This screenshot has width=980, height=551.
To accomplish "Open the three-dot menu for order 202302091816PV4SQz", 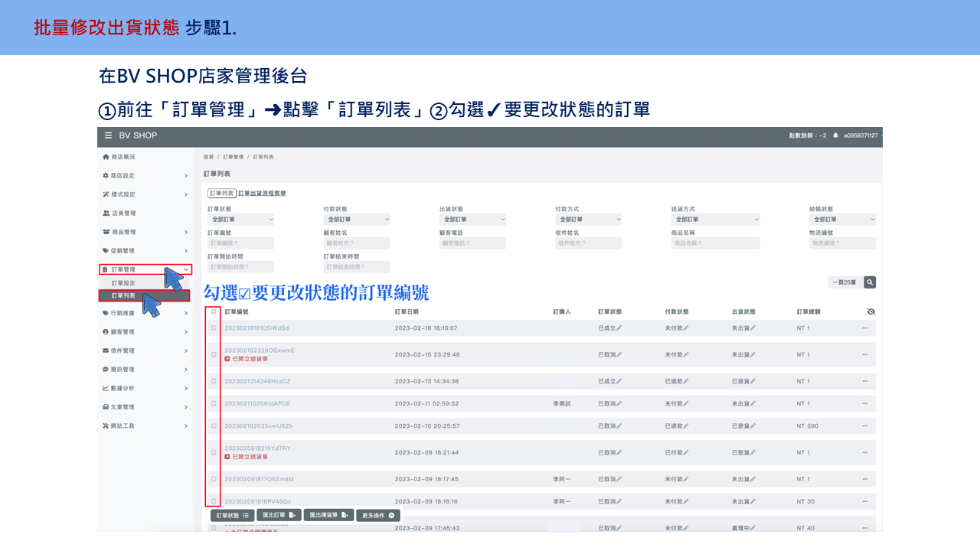I will point(865,502).
